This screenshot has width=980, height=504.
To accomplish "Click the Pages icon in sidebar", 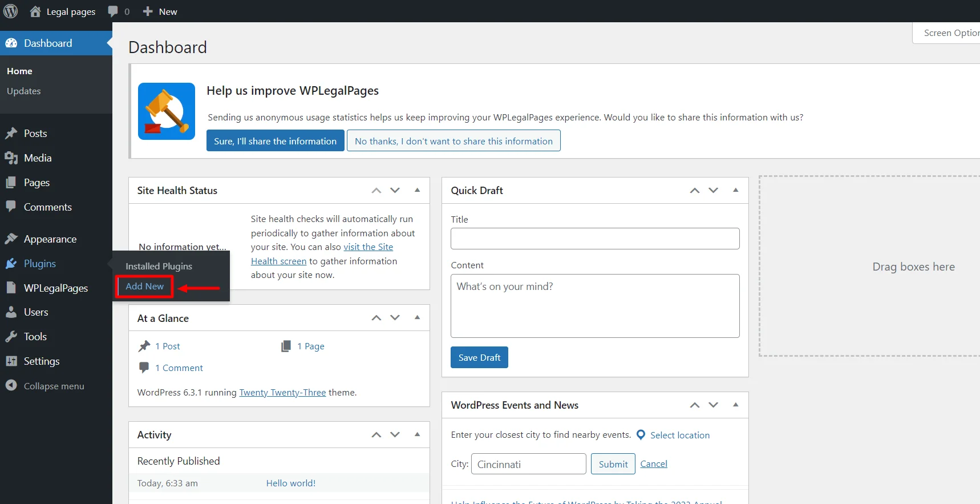I will pos(11,183).
